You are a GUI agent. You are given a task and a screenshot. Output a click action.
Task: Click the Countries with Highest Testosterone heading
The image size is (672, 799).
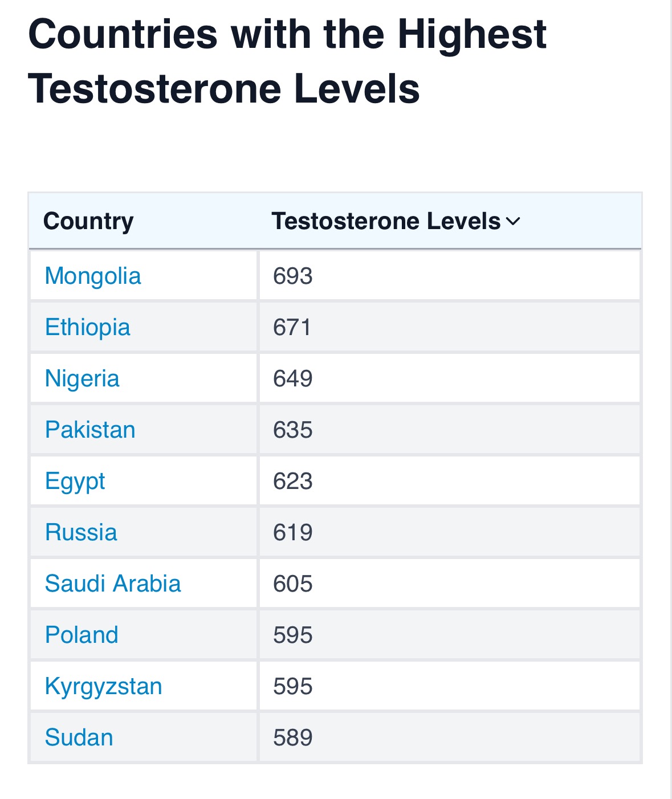point(287,62)
